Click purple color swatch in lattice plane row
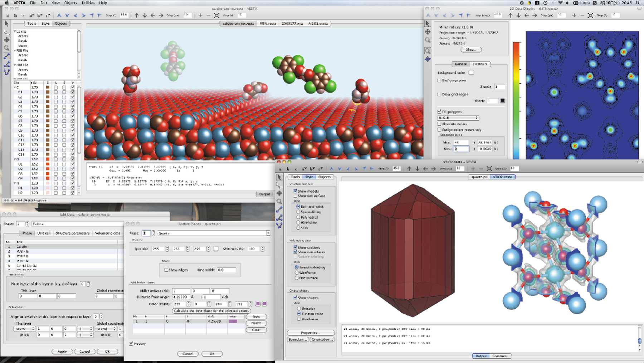 (x=233, y=321)
